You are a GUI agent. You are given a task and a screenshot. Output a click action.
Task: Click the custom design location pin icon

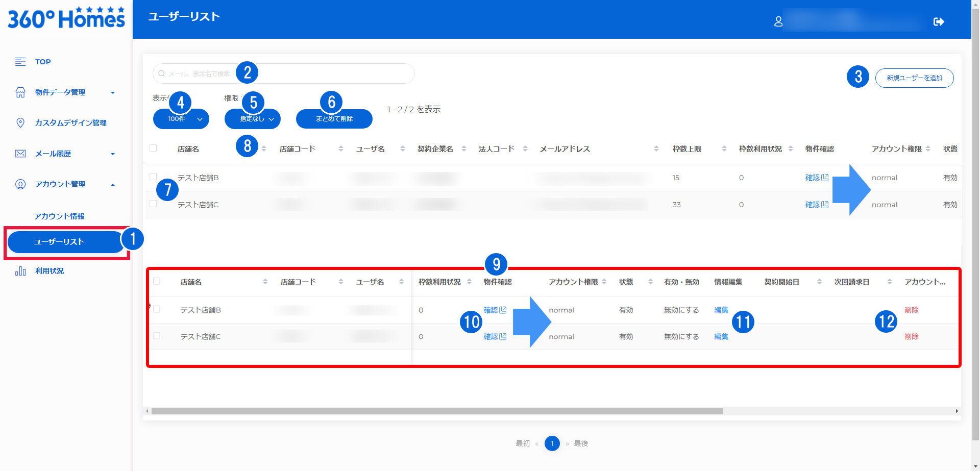tap(20, 123)
